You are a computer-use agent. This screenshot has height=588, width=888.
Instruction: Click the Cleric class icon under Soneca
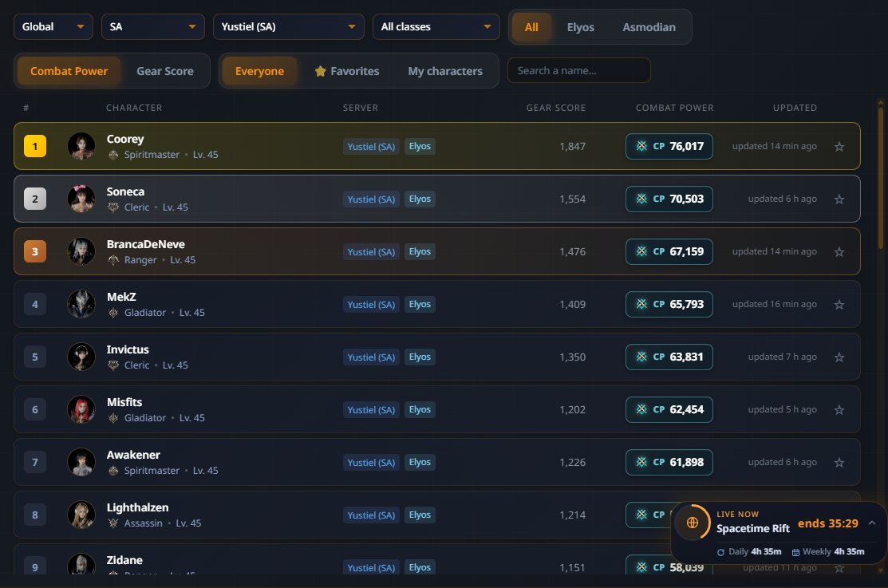point(113,207)
